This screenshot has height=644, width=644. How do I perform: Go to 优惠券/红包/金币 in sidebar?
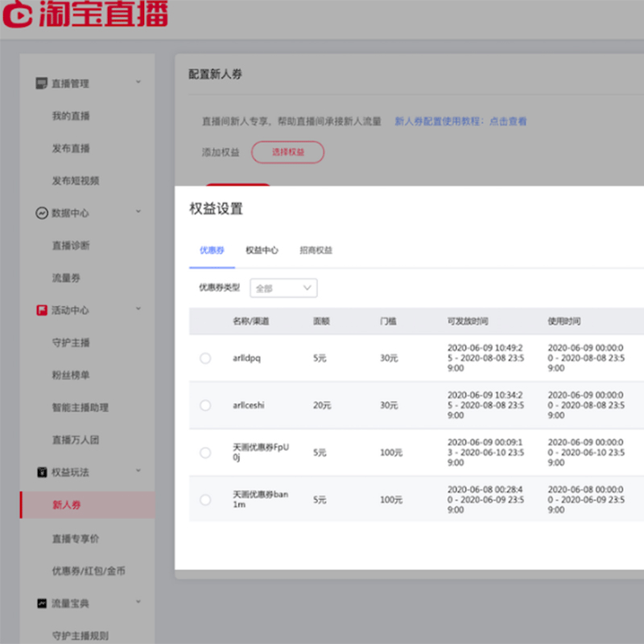[89, 571]
